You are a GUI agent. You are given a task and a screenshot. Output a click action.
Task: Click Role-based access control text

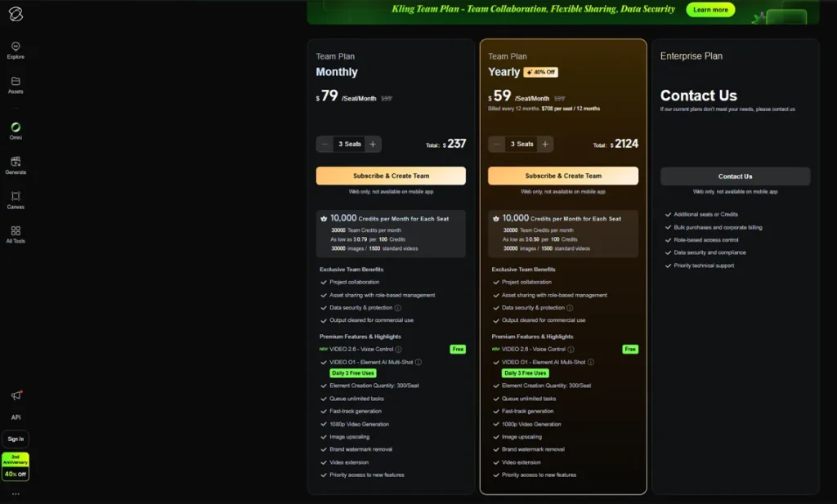pyautogui.click(x=705, y=240)
